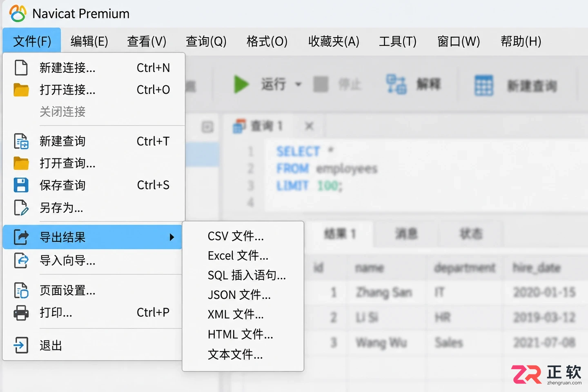Click the sidebar collapse box icon
The height and width of the screenshot is (392, 588).
point(207,127)
